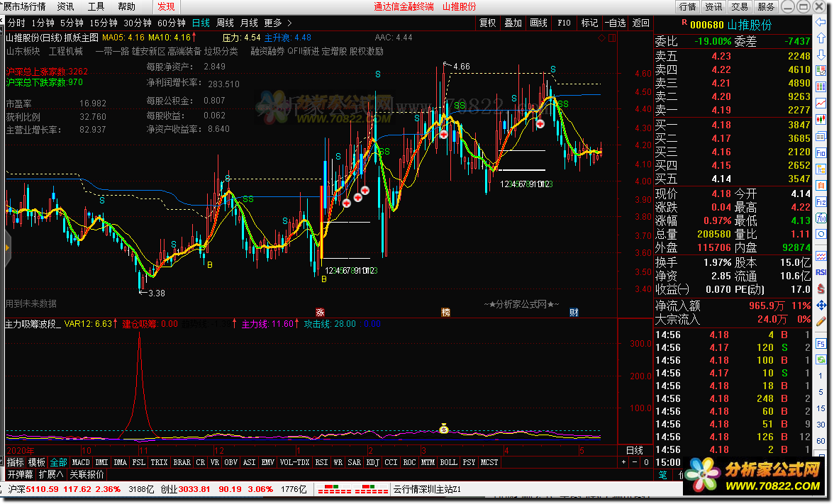834x504 pixels.
Task: Click the red-green market breadth bars in status bar
Action: 352,489
